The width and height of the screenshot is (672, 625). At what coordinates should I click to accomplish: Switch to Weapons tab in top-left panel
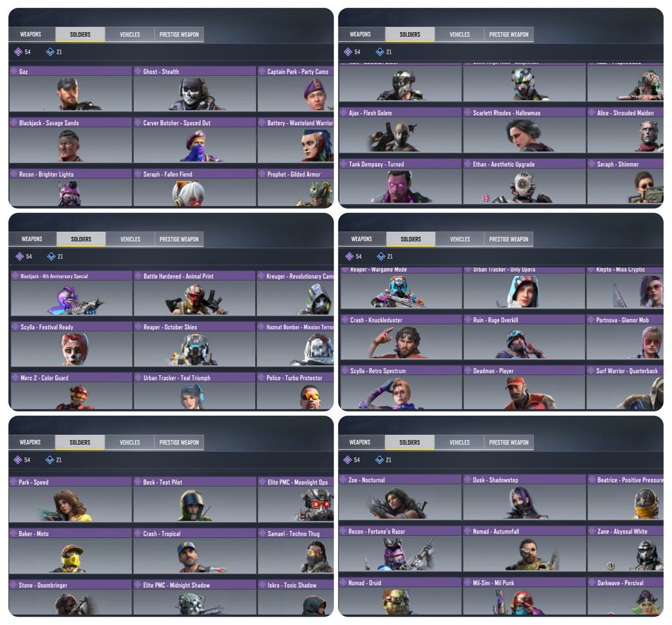(31, 34)
